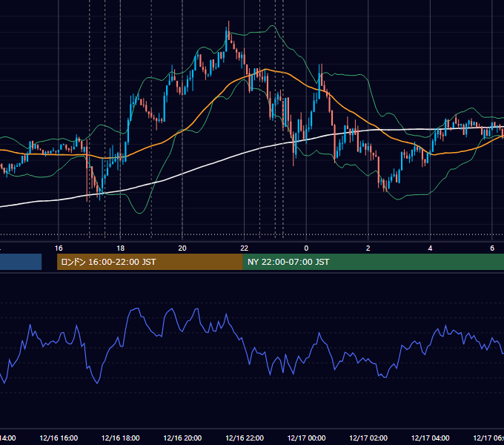Click the 12/17 00:00 date label

pos(306,438)
